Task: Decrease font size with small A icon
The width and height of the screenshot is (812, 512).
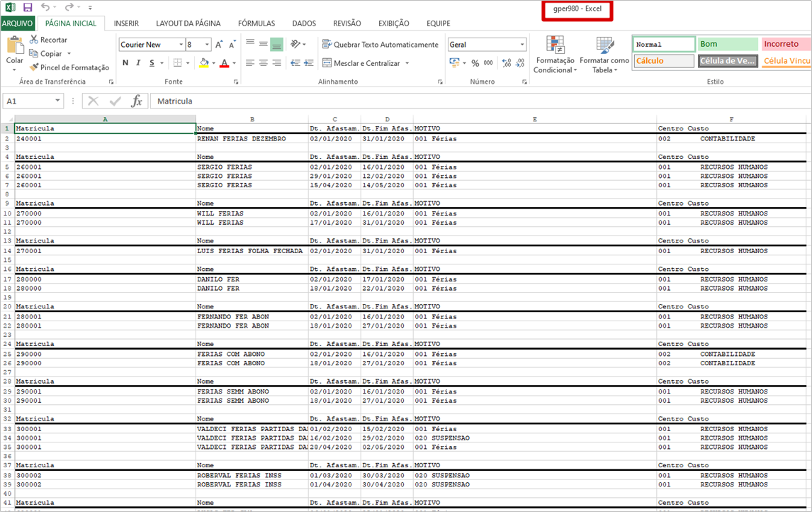Action: pyautogui.click(x=232, y=45)
